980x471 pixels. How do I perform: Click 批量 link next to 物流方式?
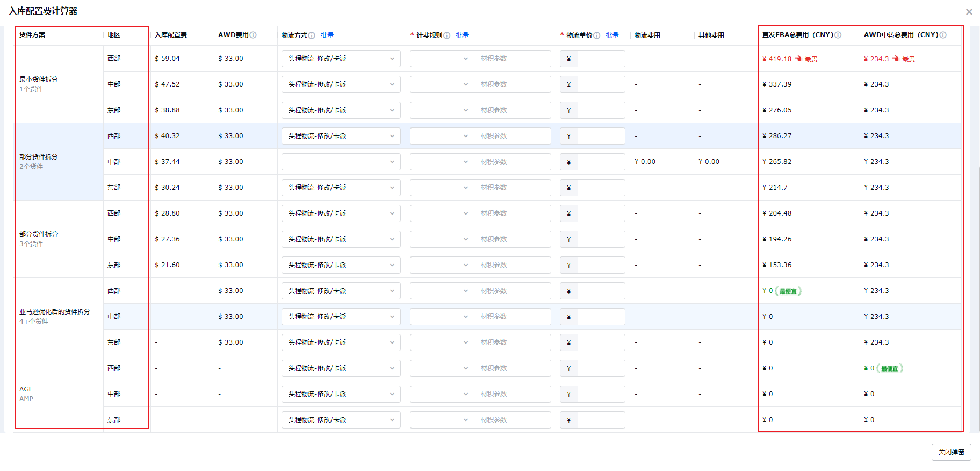pos(327,35)
